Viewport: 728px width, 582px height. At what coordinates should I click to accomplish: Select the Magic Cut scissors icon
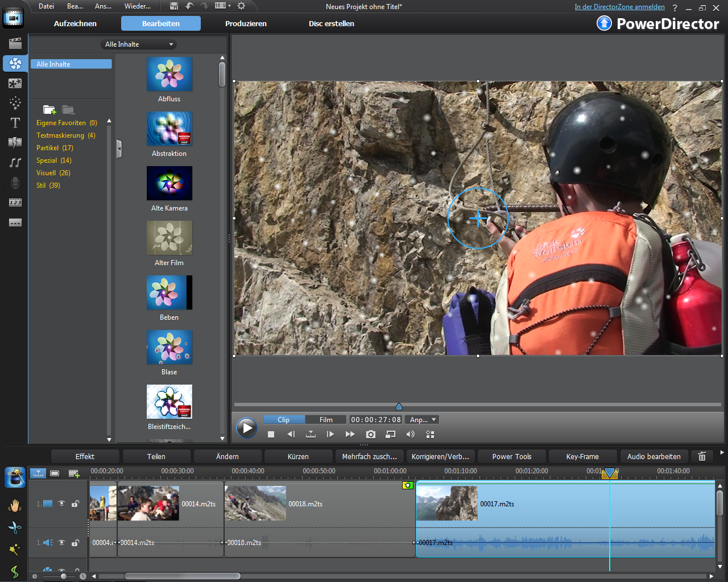pyautogui.click(x=15, y=527)
